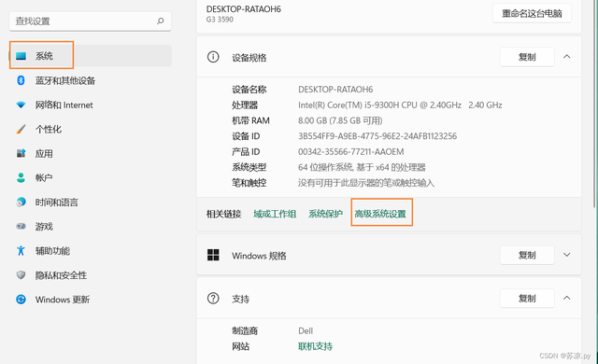Click the 机带 RAM label
This screenshot has height=364, width=598.
[x=250, y=120]
